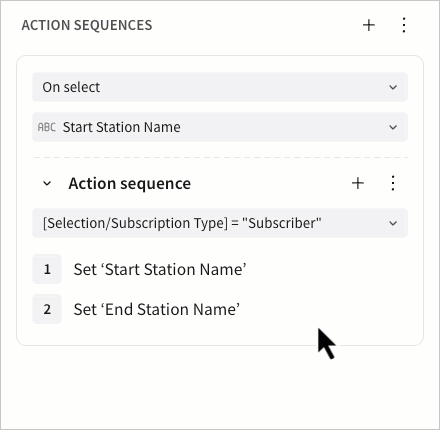Image resolution: width=440 pixels, height=430 pixels.
Task: Click the Action sequence heading text
Action: [x=130, y=184]
